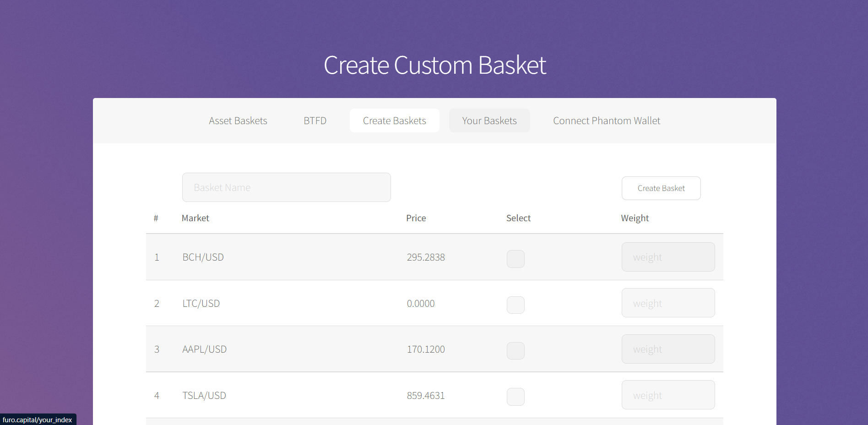Viewport: 868px width, 425px height.
Task: Open the Asset Baskets tab
Action: click(x=238, y=120)
